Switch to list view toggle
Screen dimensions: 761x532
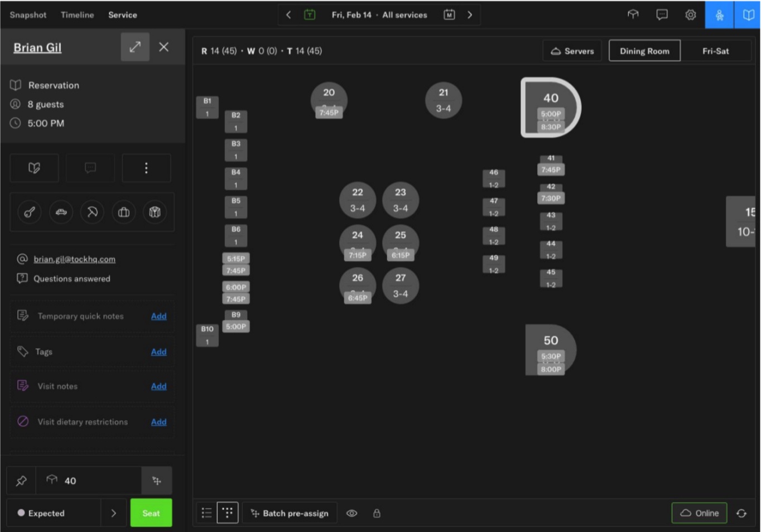[x=206, y=513]
